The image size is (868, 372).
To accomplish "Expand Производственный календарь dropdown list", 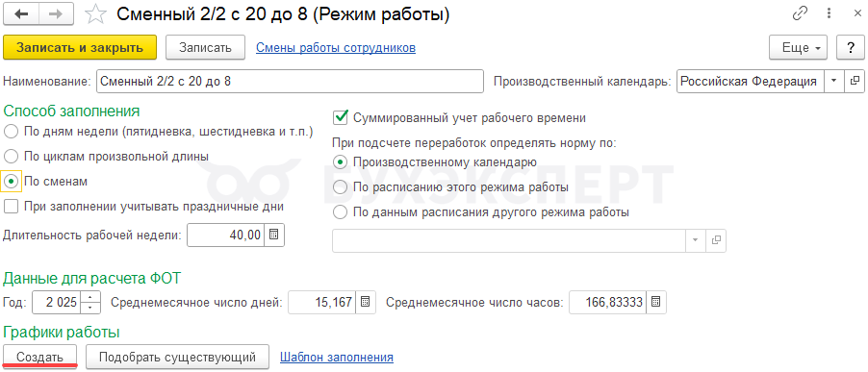I will pyautogui.click(x=834, y=82).
